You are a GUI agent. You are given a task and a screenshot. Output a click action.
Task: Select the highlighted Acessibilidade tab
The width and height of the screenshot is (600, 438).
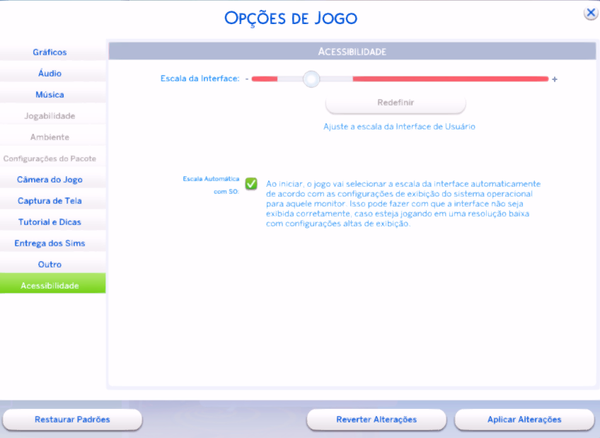pos(50,285)
